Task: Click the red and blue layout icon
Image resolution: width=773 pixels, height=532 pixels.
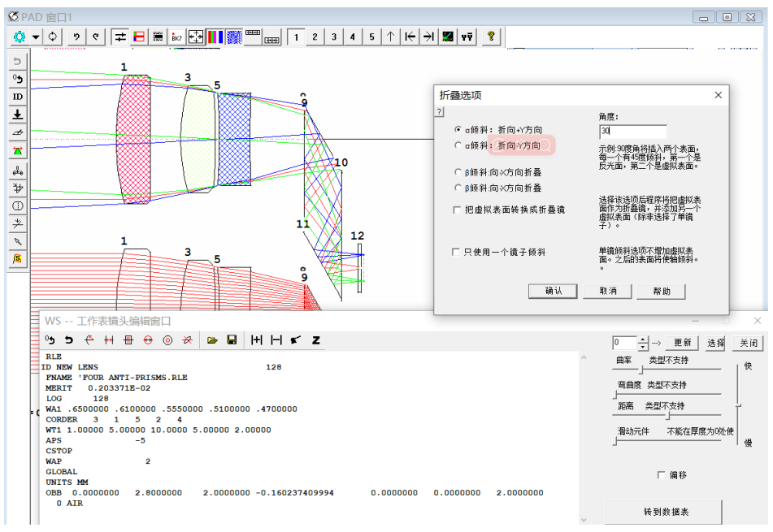Action: [139, 37]
